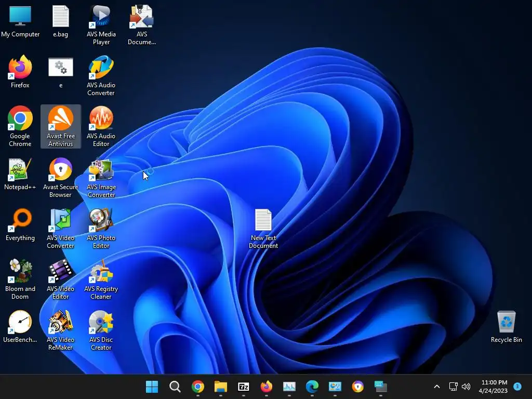The image size is (532, 399).
Task: Open File Explorer from the taskbar
Action: (x=220, y=387)
